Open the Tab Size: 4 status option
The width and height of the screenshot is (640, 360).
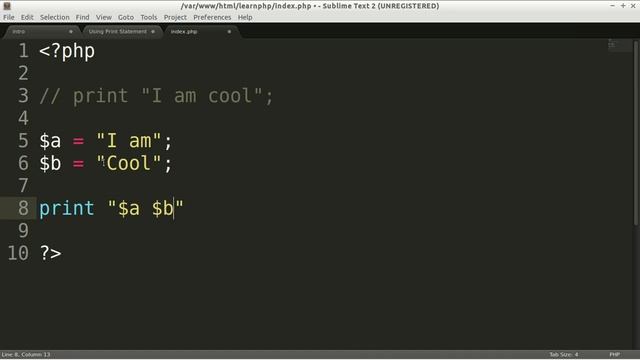point(564,354)
